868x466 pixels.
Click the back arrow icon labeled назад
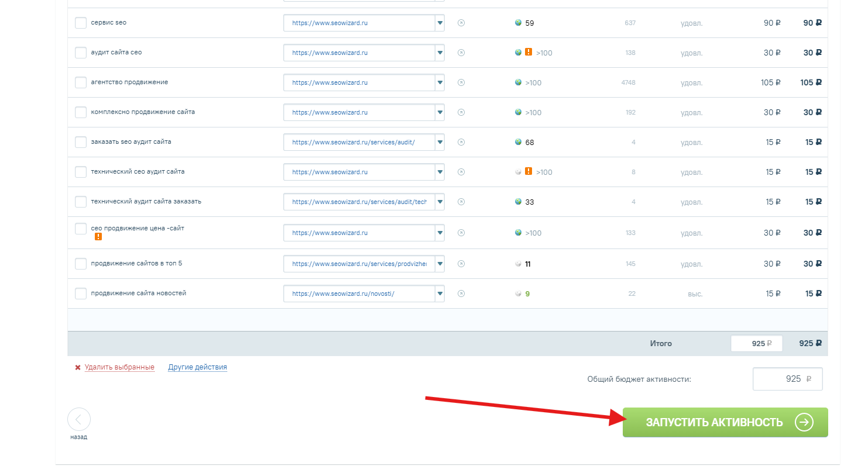(79, 419)
